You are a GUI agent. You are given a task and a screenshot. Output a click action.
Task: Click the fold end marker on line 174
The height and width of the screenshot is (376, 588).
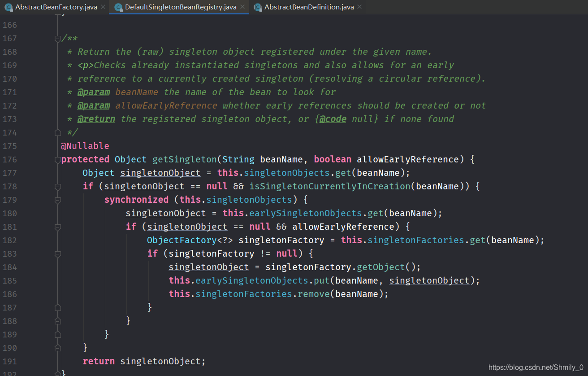[x=57, y=132]
